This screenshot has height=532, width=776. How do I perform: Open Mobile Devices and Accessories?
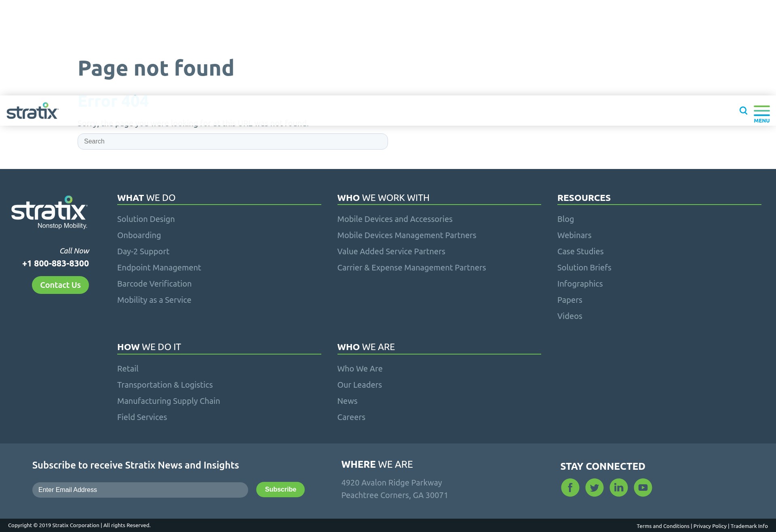point(395,219)
